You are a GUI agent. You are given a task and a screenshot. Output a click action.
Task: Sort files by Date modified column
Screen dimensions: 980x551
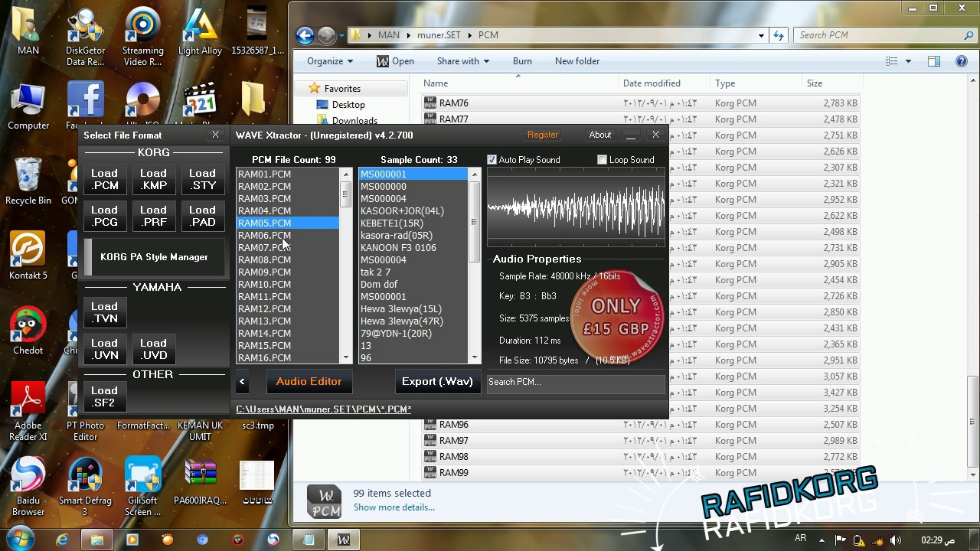(665, 83)
